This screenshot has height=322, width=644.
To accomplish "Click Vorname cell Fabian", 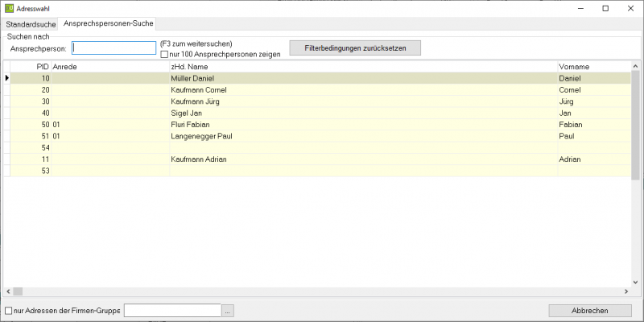I will point(594,125).
